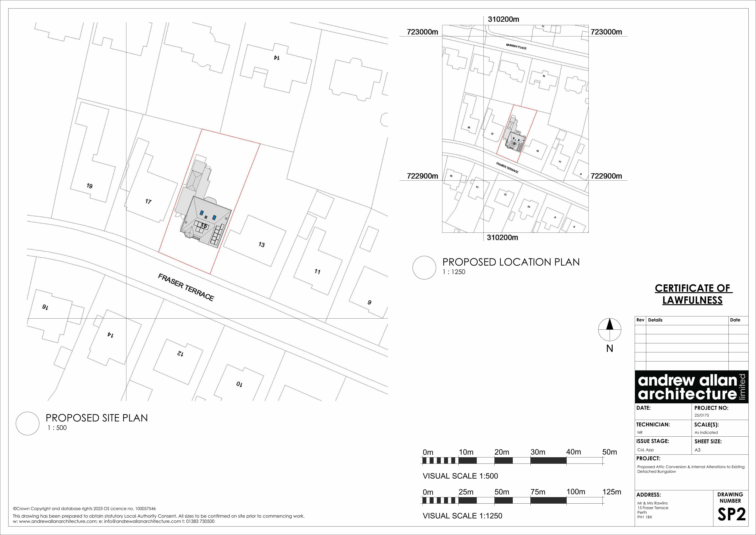Select plot number 19 on site plan

pyautogui.click(x=90, y=186)
